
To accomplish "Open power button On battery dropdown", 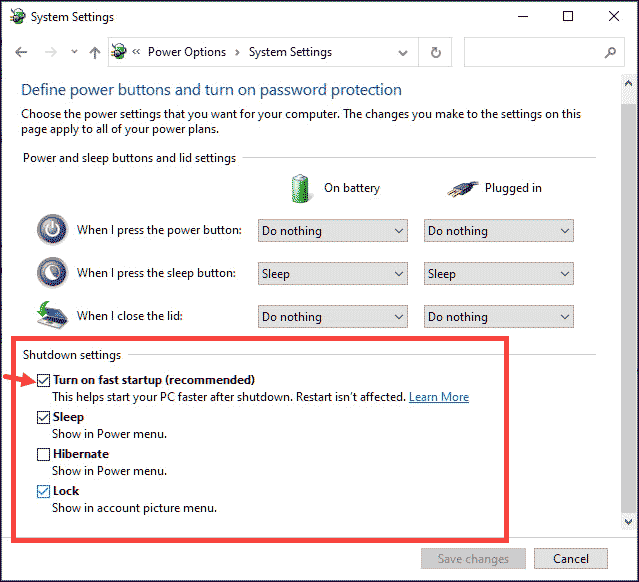I will coord(333,231).
